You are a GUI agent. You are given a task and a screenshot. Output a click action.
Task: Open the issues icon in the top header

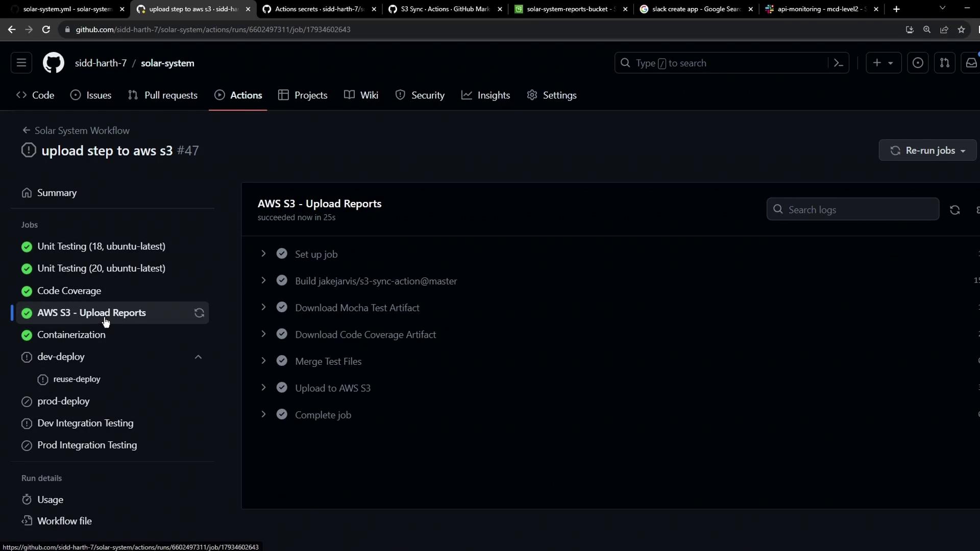pyautogui.click(x=917, y=63)
